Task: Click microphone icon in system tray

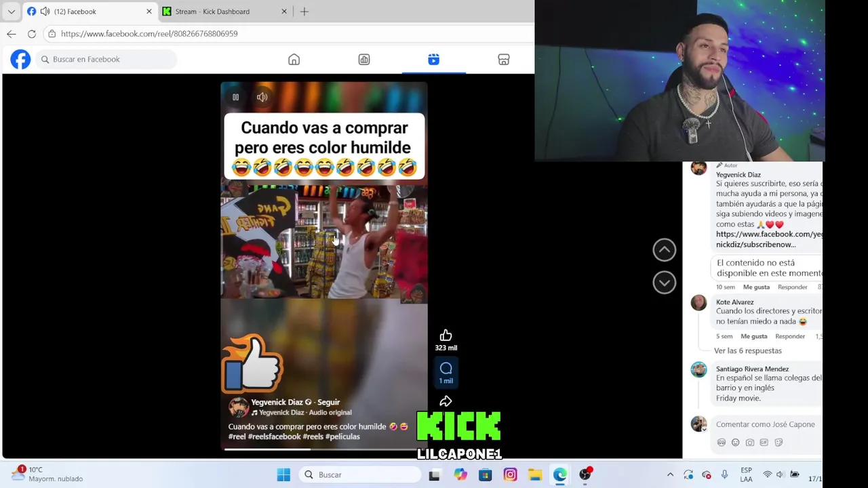Action: [x=725, y=474]
